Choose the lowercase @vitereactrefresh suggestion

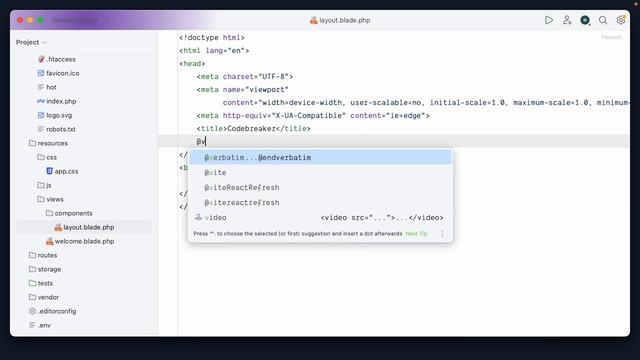(x=320, y=203)
